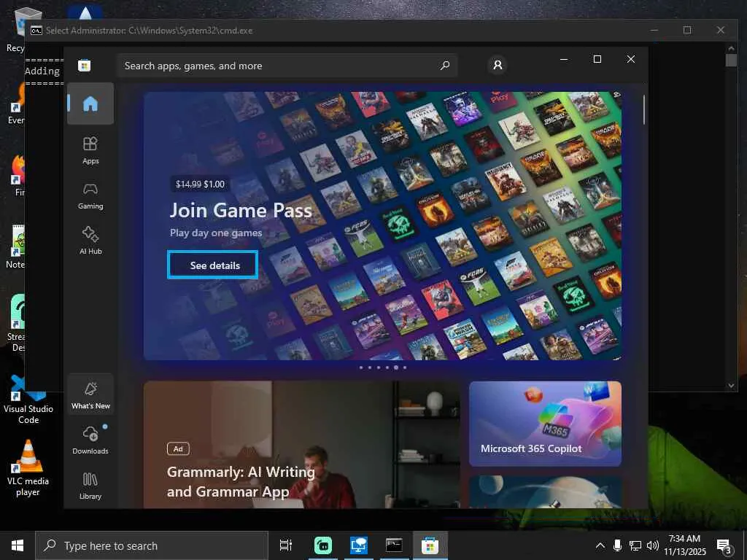Open the clock showing 7:34 AM

tap(684, 545)
